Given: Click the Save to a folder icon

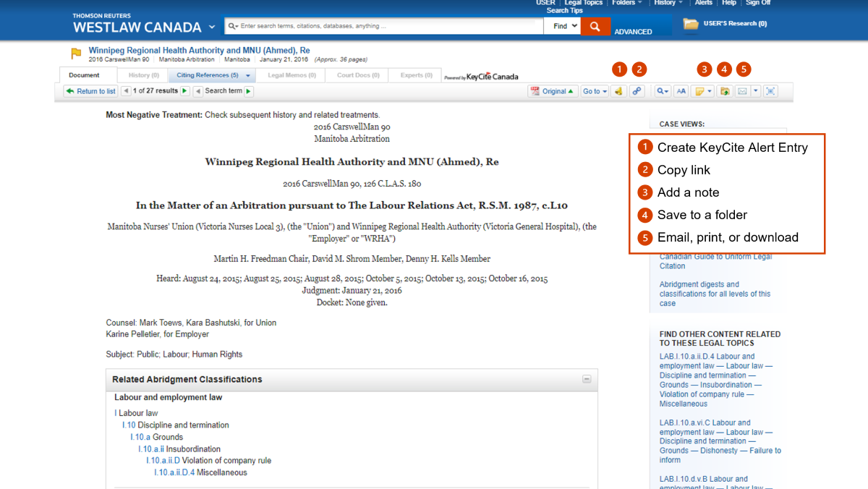Looking at the screenshot, I should (725, 91).
